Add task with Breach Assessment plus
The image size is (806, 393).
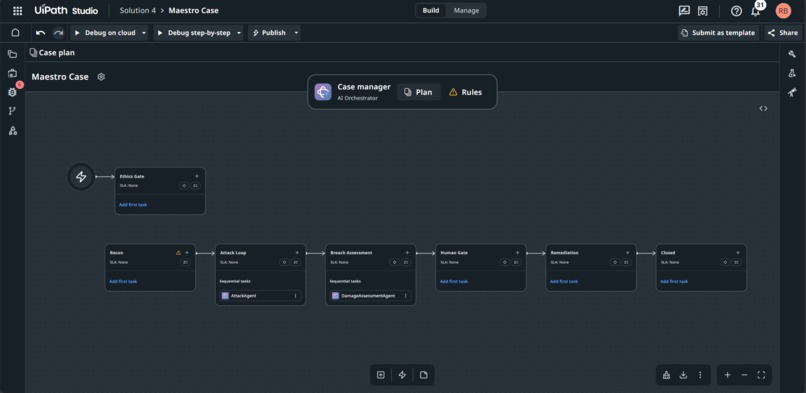pos(407,253)
